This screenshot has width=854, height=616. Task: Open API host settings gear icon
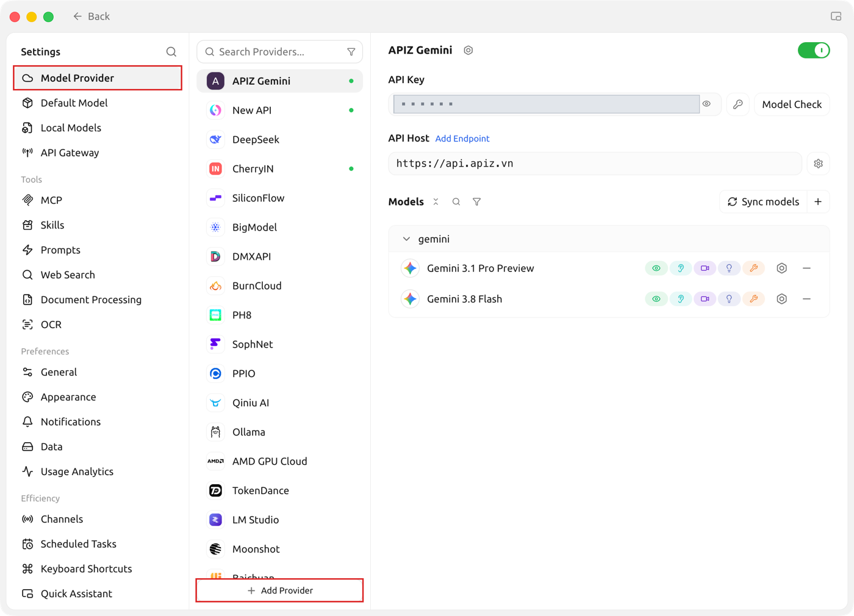tap(819, 163)
